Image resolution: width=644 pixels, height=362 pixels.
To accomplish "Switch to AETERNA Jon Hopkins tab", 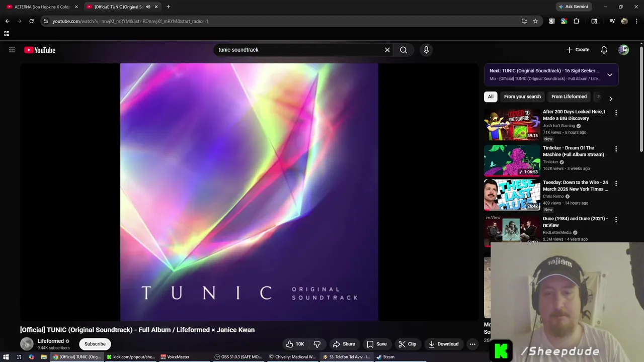I will point(41,7).
